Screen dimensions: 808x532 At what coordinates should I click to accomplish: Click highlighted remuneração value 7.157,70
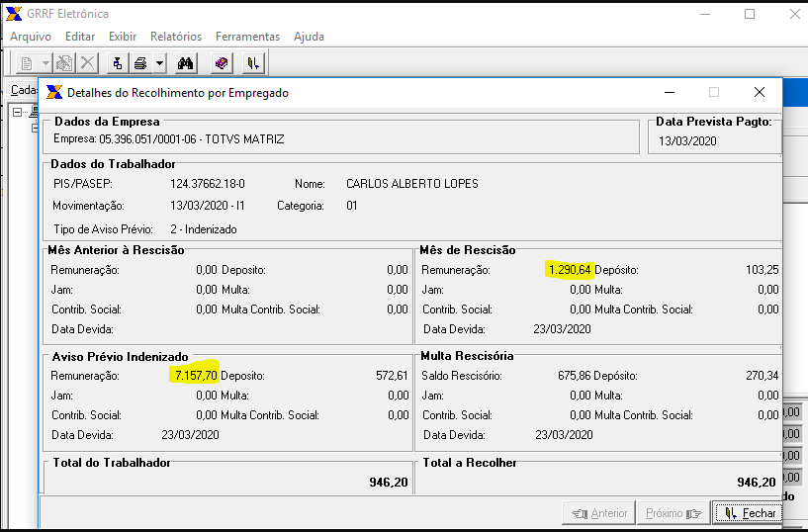[196, 376]
